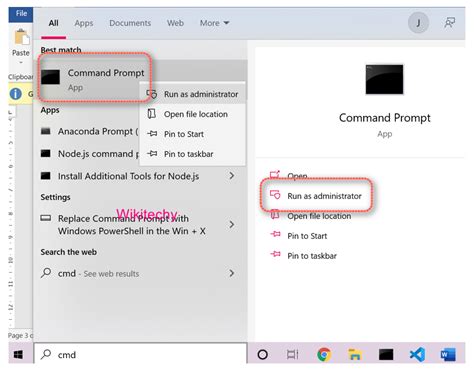Open Replace Command Prompt with PowerShell setting

(131, 225)
